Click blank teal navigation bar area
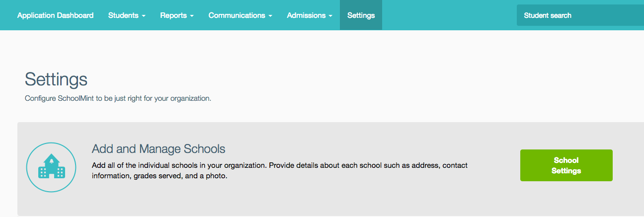644x217 pixels. click(x=447, y=15)
